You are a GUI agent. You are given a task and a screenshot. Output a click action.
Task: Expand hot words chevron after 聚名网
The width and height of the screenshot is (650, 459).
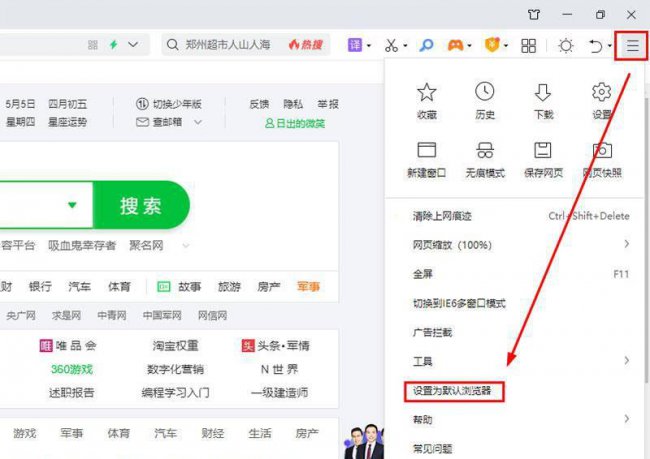click(x=186, y=246)
